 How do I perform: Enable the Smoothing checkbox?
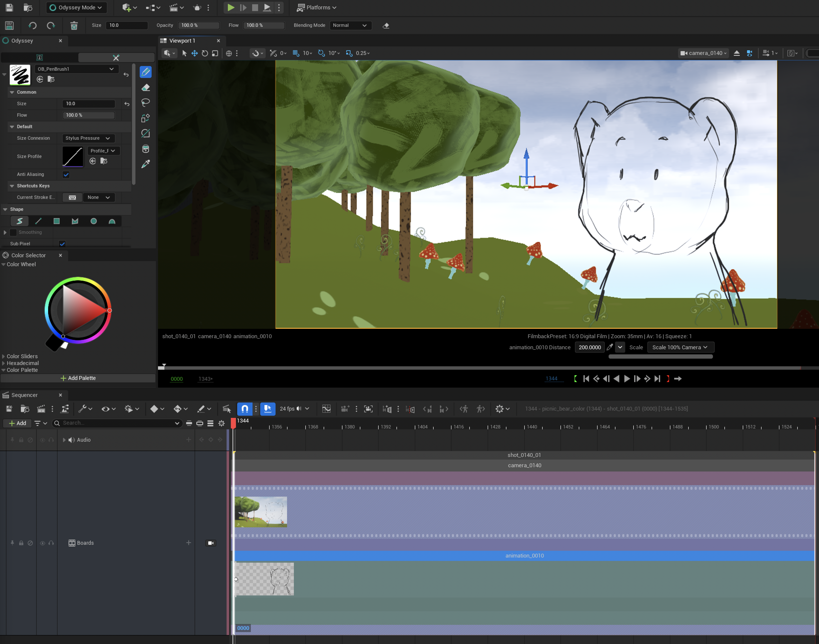tap(13, 232)
